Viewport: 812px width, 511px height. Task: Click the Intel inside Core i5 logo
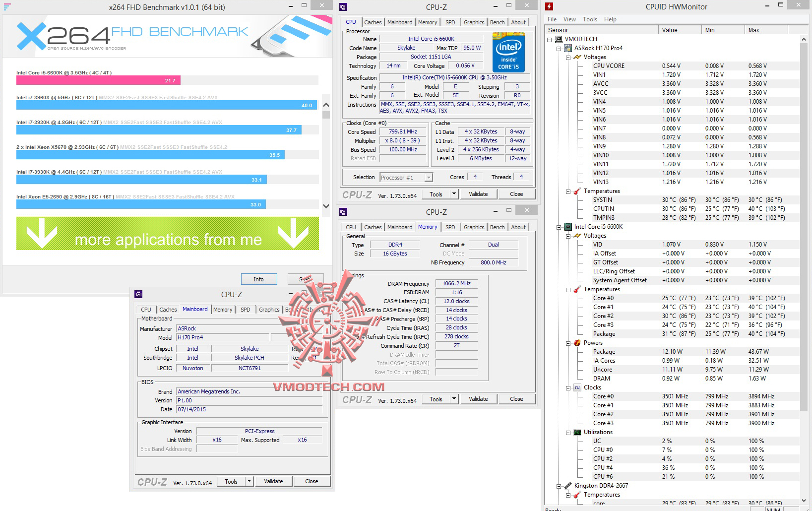tap(508, 52)
